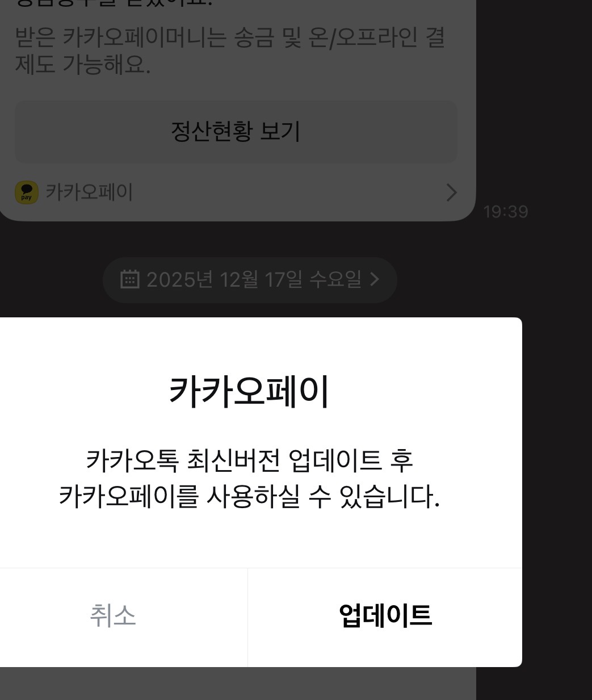This screenshot has width=592, height=700.
Task: Expand the date chevron after 수요일
Action: tap(375, 279)
